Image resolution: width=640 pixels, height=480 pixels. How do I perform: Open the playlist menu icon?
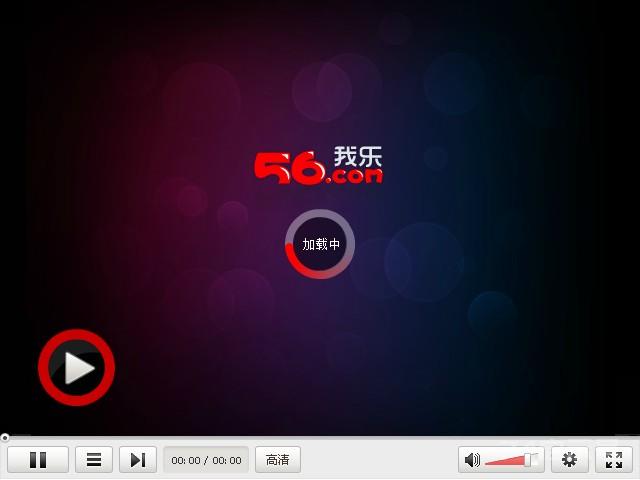pos(94,460)
